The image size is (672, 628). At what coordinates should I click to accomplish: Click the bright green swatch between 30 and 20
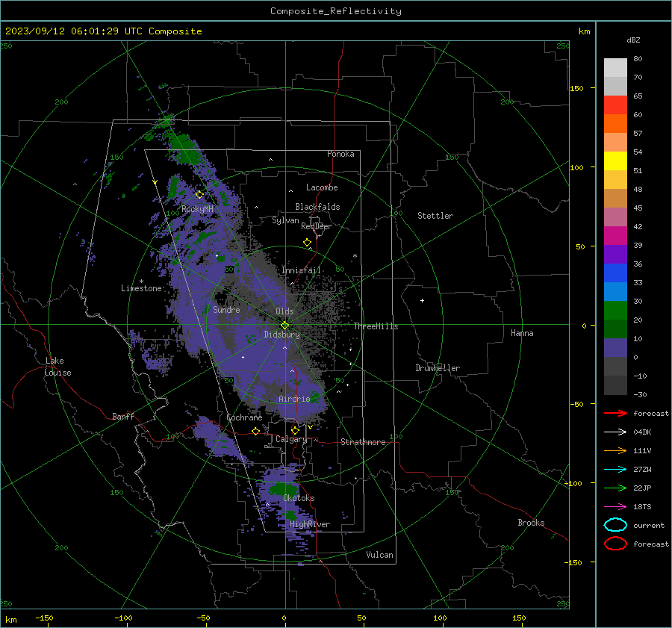pyautogui.click(x=615, y=310)
